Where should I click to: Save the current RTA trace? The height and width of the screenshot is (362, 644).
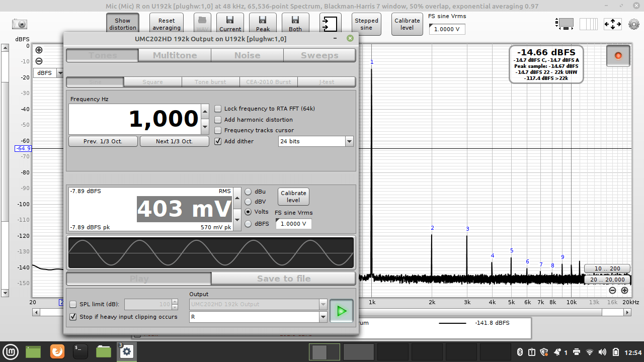point(230,24)
